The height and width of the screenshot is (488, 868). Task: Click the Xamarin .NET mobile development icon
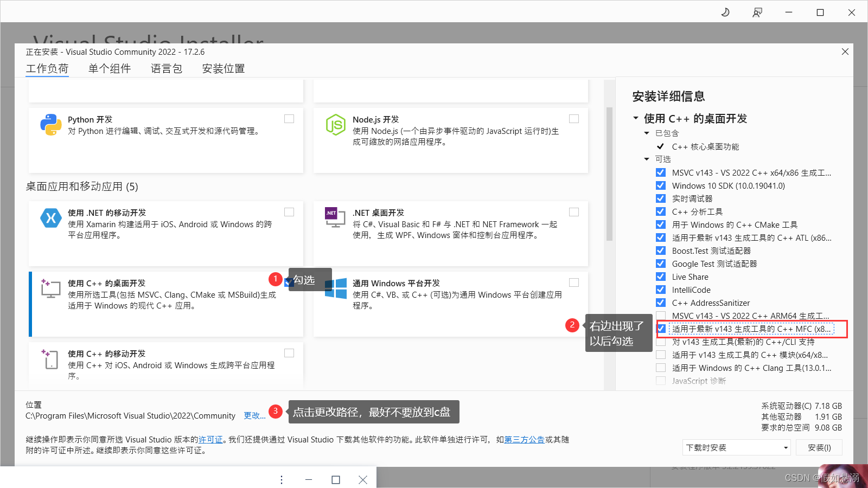tap(51, 218)
